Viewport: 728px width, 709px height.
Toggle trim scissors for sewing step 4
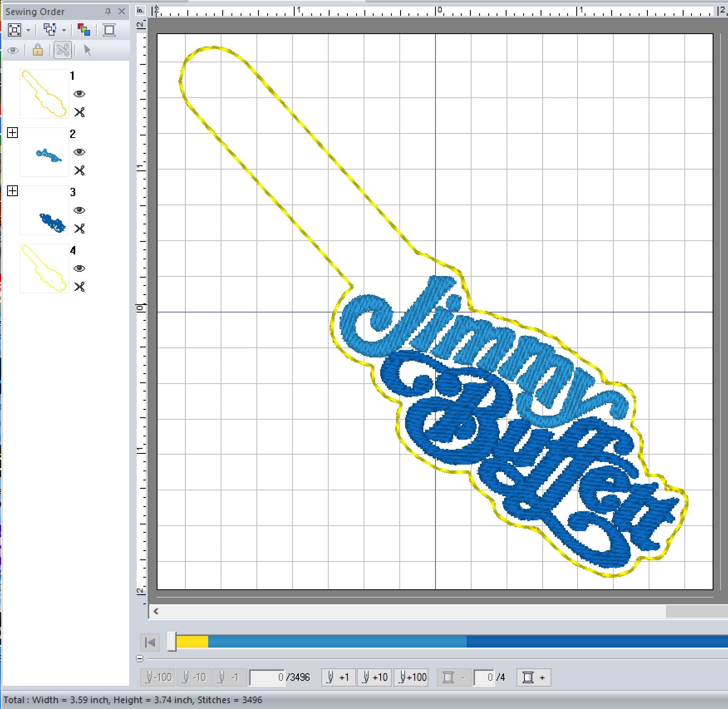click(79, 287)
